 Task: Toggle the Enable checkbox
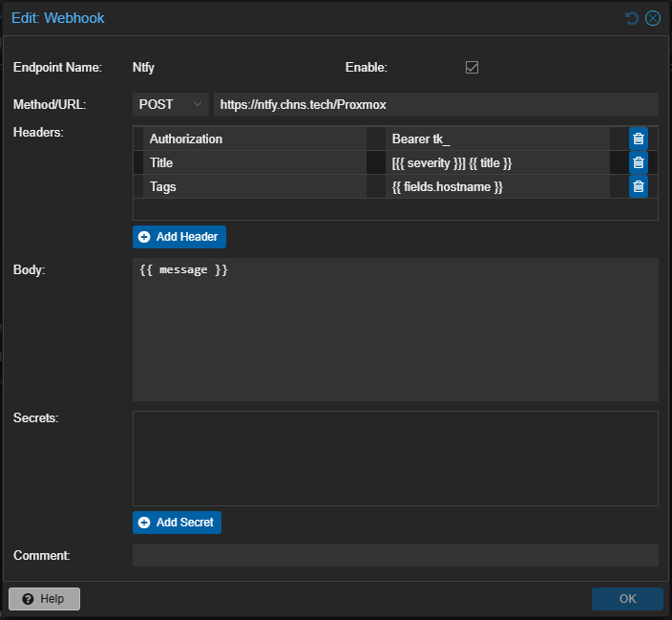(472, 68)
